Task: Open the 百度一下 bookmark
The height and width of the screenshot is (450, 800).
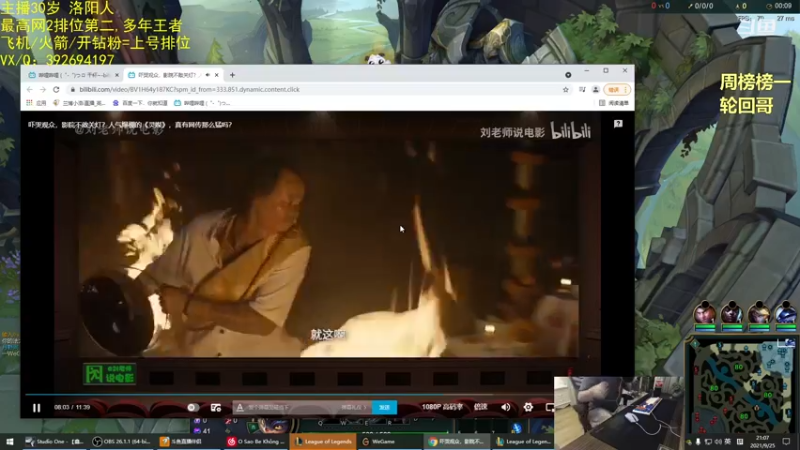Action: [x=140, y=103]
